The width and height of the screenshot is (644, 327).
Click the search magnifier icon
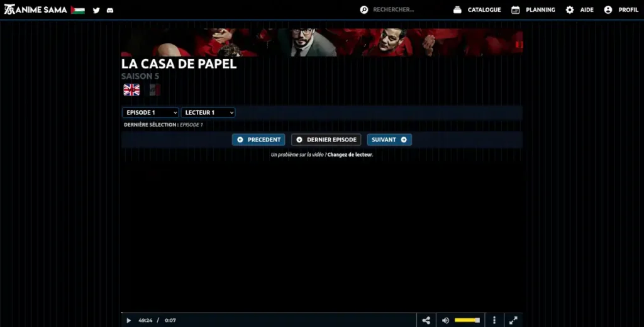click(364, 10)
